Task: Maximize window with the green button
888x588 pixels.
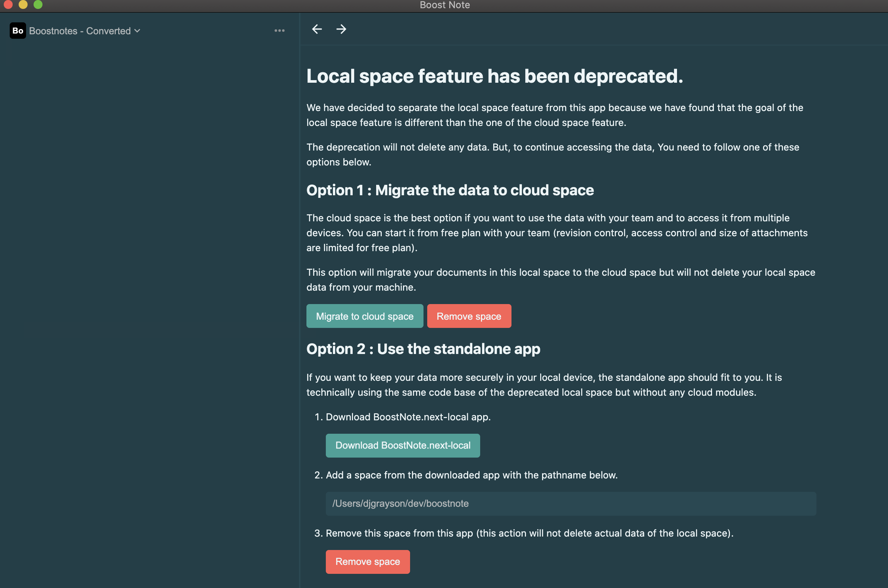Action: tap(38, 4)
